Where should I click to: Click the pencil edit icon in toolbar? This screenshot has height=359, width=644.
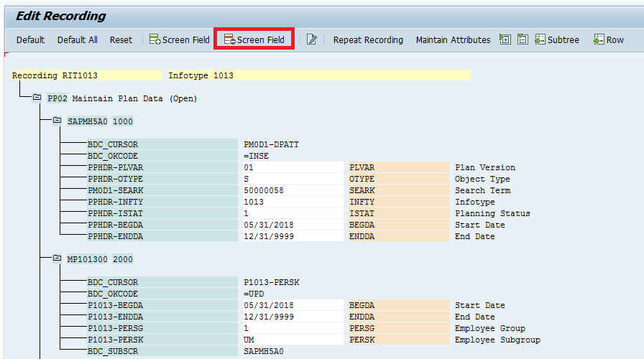coord(312,39)
